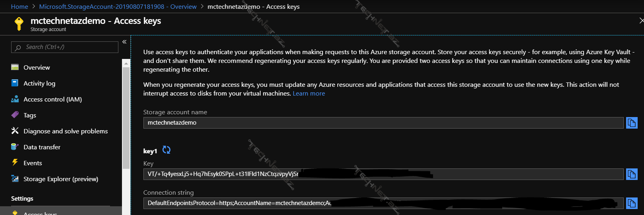644x215 pixels.
Task: Regenerate key1 using the refresh icon
Action: tap(166, 150)
